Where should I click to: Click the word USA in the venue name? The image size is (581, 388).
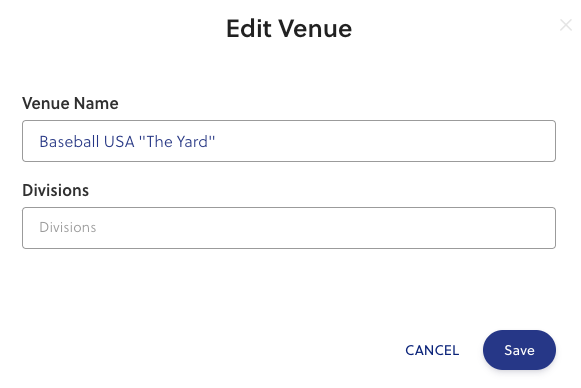119,142
